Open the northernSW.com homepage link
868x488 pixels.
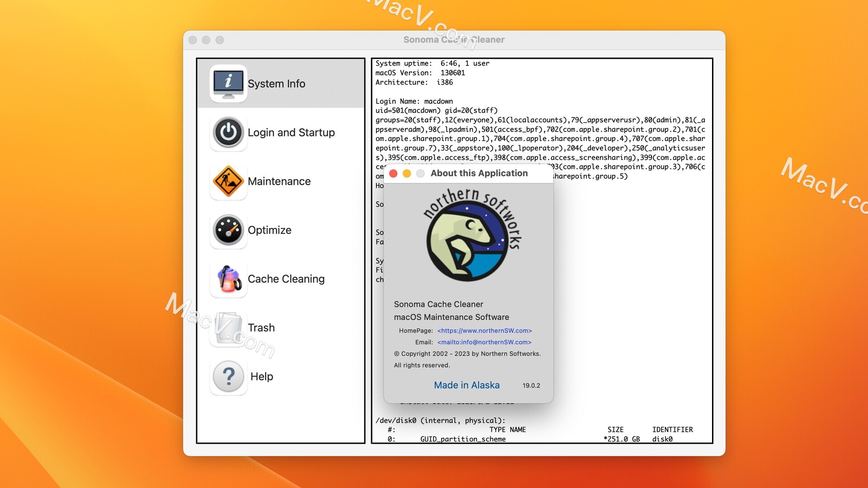click(485, 331)
